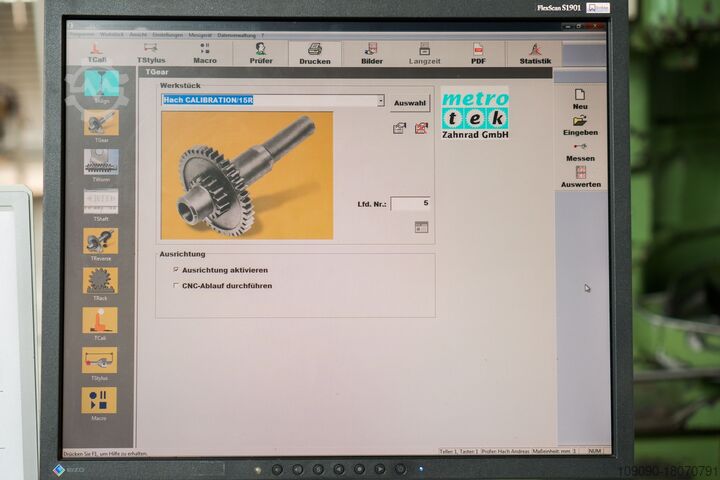The height and width of the screenshot is (480, 720).
Task: Click the Neu new document icon
Action: click(580, 94)
